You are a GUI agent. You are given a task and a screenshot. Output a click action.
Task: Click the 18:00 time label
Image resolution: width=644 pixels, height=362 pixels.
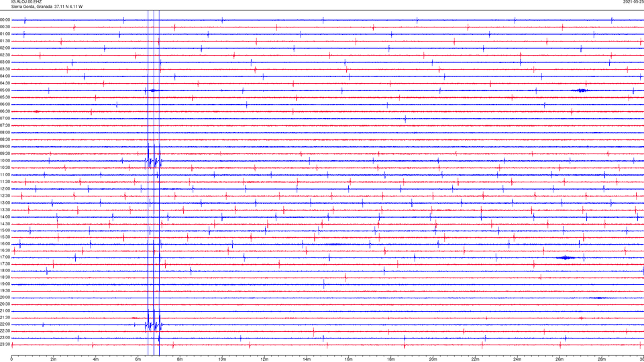pos(5,271)
